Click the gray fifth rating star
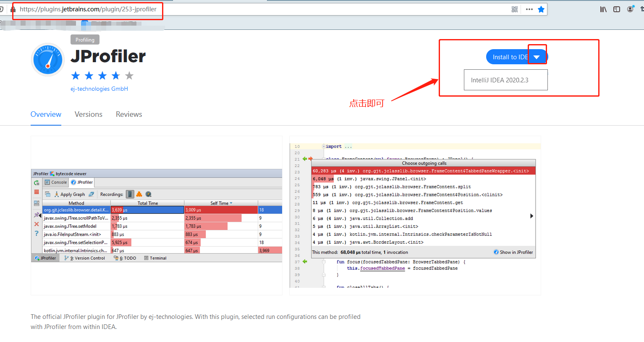644x342 pixels. 129,76
